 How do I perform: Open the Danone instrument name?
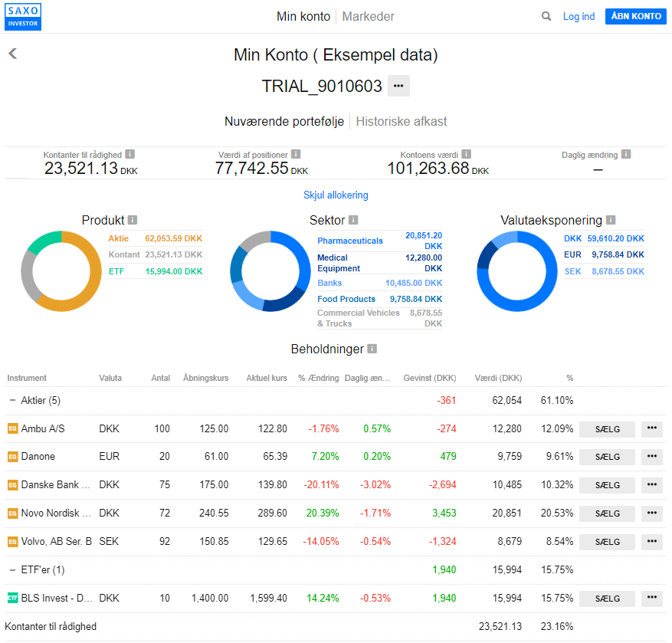[38, 457]
